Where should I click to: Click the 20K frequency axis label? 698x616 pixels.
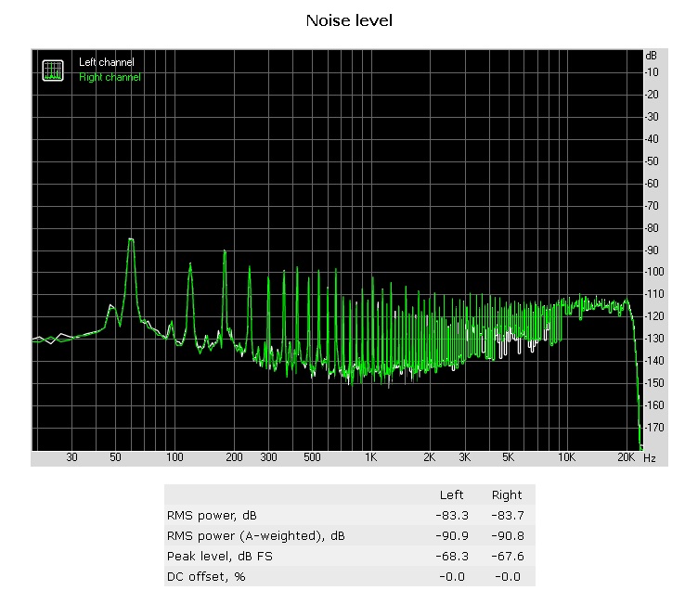pyautogui.click(x=627, y=458)
